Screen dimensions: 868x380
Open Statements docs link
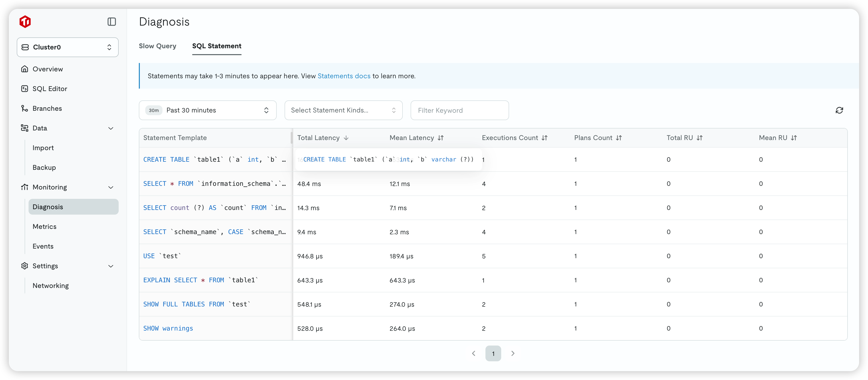344,76
